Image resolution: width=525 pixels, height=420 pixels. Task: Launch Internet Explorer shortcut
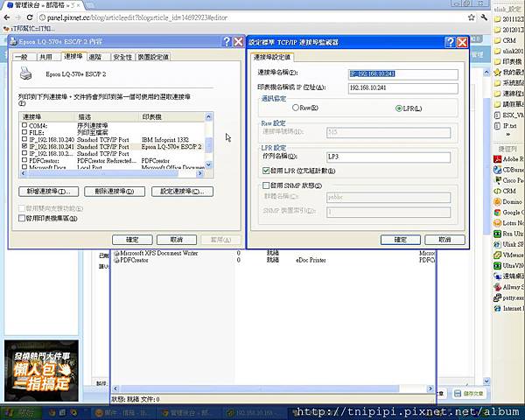pyautogui.click(x=508, y=308)
